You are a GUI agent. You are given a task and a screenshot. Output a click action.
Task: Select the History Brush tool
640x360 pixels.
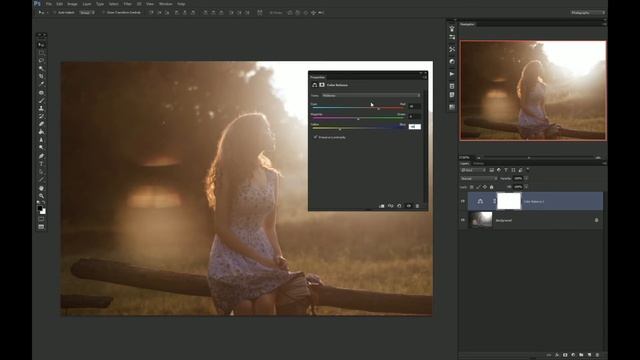(41, 116)
